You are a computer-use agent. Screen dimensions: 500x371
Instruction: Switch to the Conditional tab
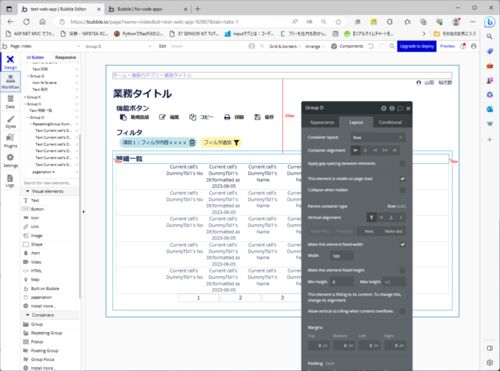coord(390,122)
